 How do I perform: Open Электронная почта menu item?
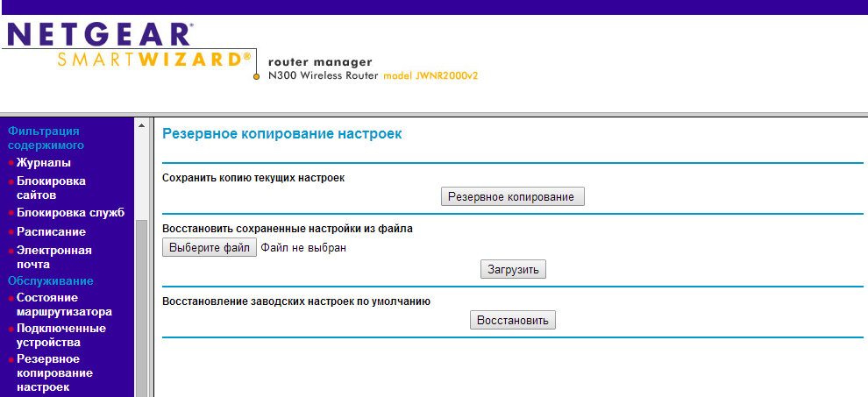click(53, 258)
